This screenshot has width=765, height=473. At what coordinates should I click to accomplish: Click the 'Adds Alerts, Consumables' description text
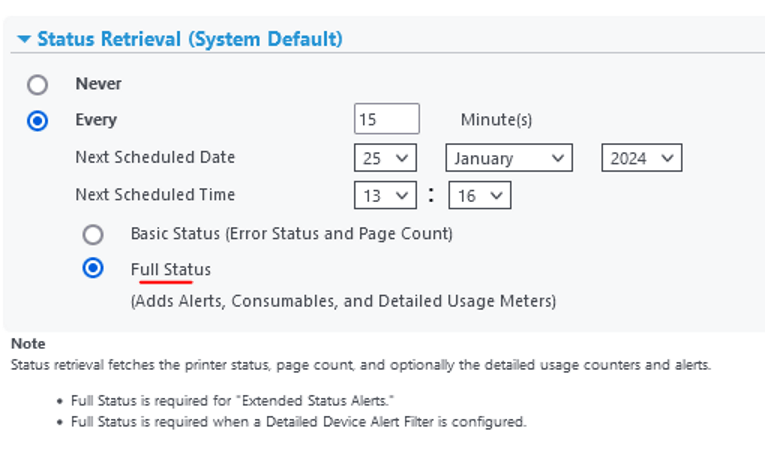343,301
